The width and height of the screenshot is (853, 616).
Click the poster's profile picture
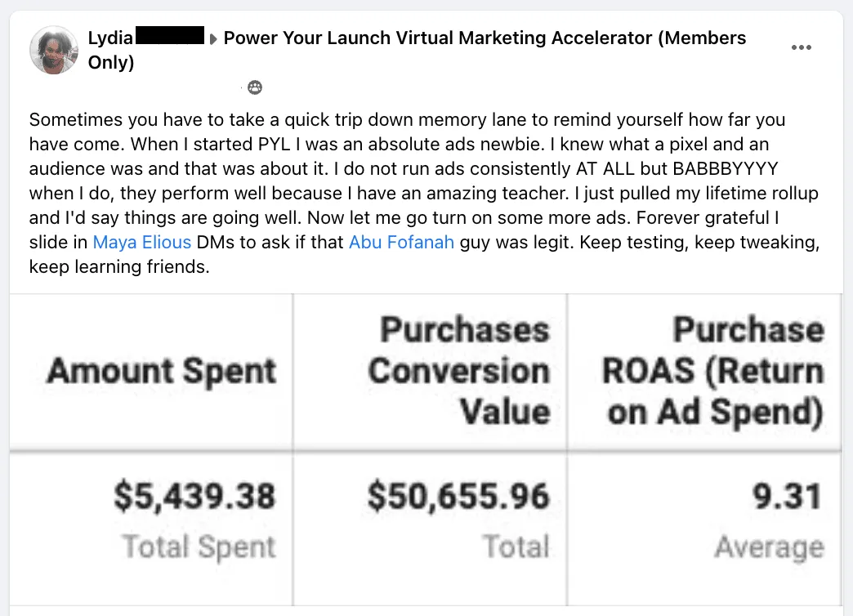(x=53, y=50)
